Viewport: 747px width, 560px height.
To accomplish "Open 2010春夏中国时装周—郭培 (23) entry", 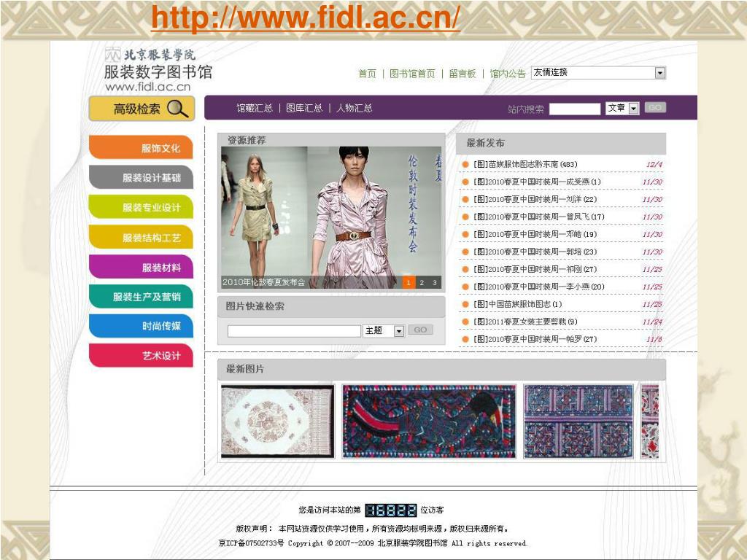I will (x=535, y=252).
